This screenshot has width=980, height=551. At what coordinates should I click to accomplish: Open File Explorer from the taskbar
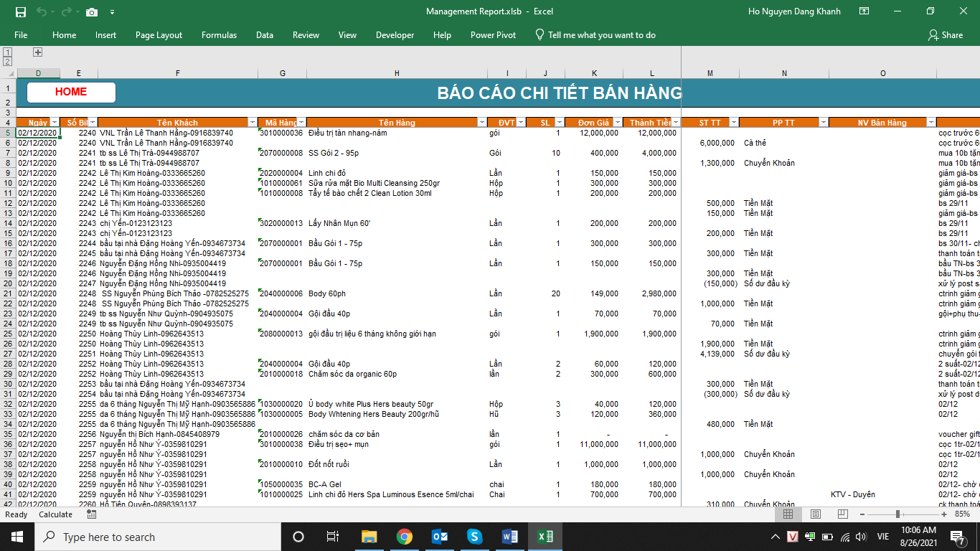click(369, 537)
